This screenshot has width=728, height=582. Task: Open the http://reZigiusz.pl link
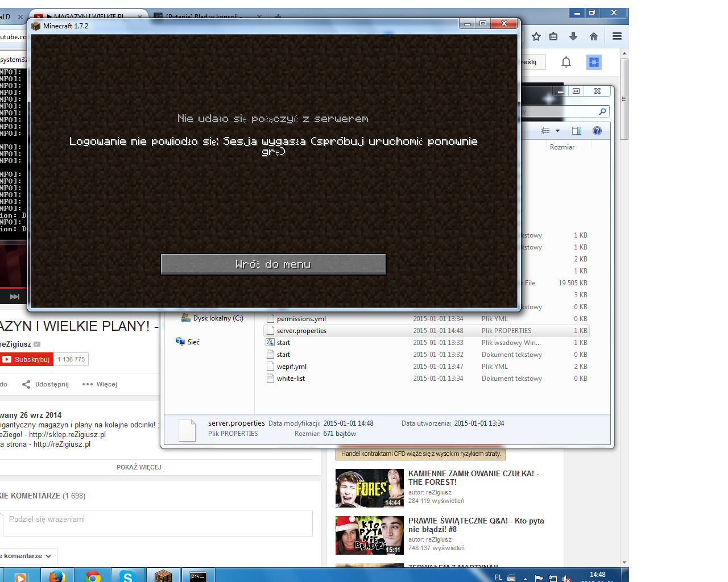[x=62, y=444]
